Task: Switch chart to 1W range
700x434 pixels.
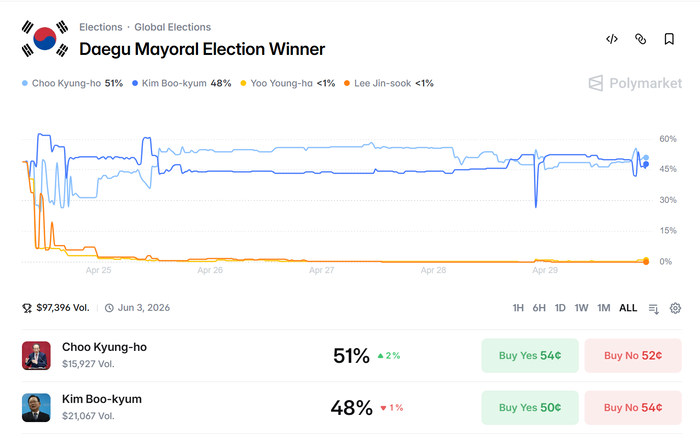Action: [581, 308]
